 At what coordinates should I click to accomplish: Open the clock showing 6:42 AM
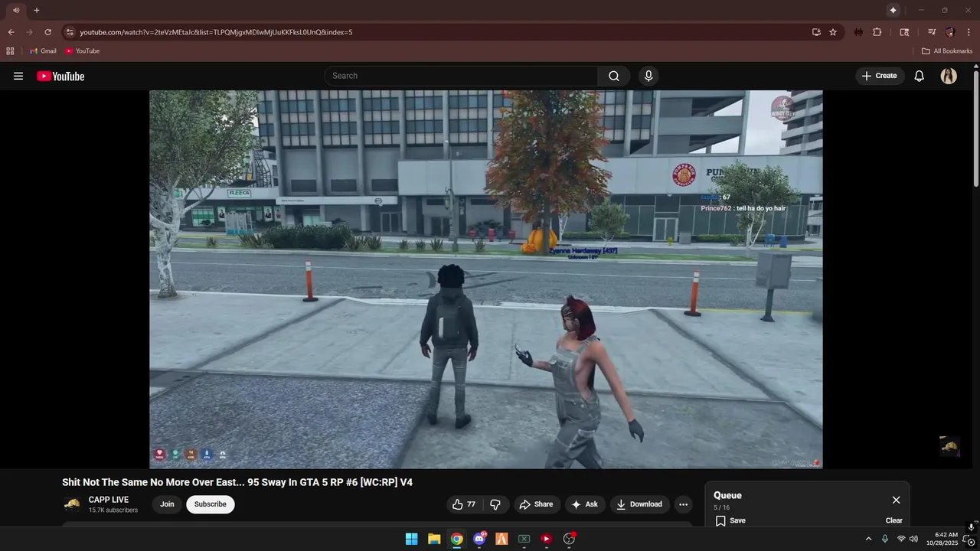[x=942, y=539]
